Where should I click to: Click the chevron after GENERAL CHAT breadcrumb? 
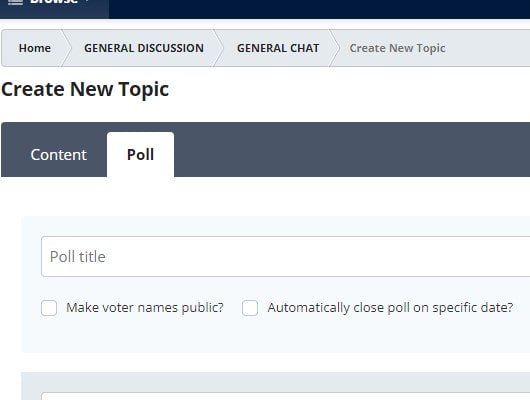(x=334, y=48)
